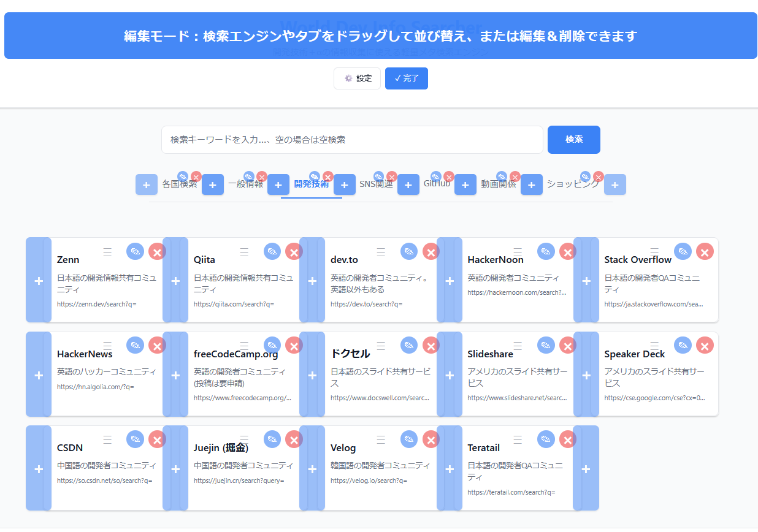Delete the Juejin (掘金) card
The height and width of the screenshot is (532, 758).
[x=294, y=439]
